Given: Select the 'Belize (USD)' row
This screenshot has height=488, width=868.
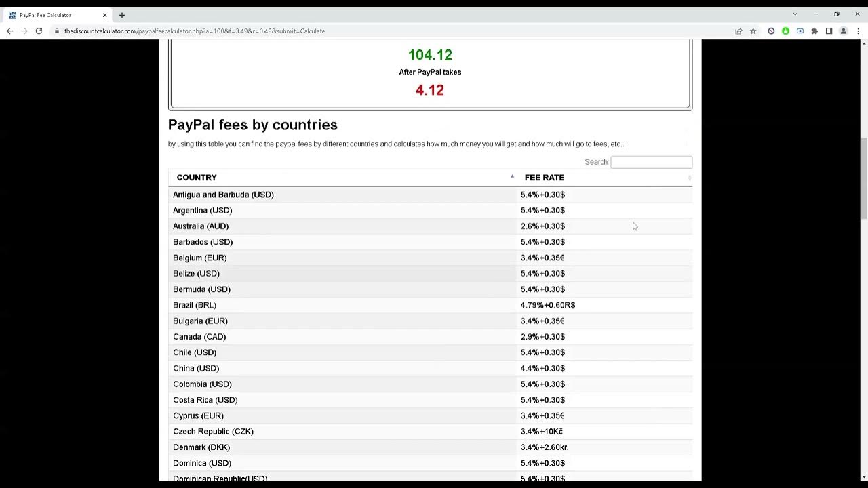Looking at the screenshot, I should pos(430,274).
